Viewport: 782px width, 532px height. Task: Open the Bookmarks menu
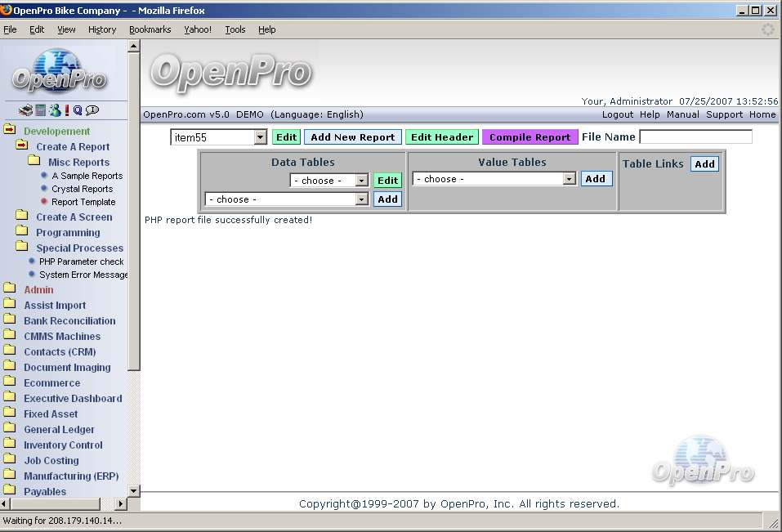[x=150, y=29]
